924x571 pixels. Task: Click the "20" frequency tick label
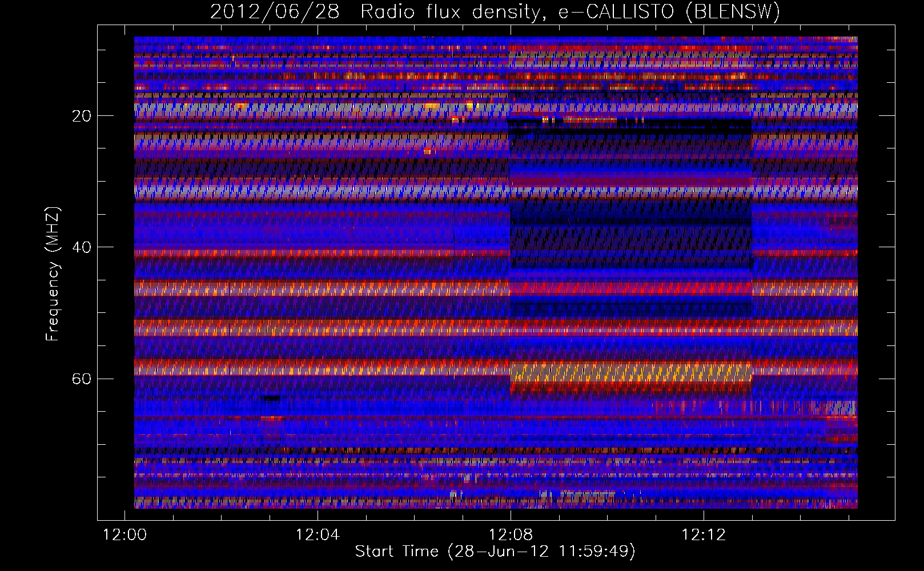(x=82, y=116)
